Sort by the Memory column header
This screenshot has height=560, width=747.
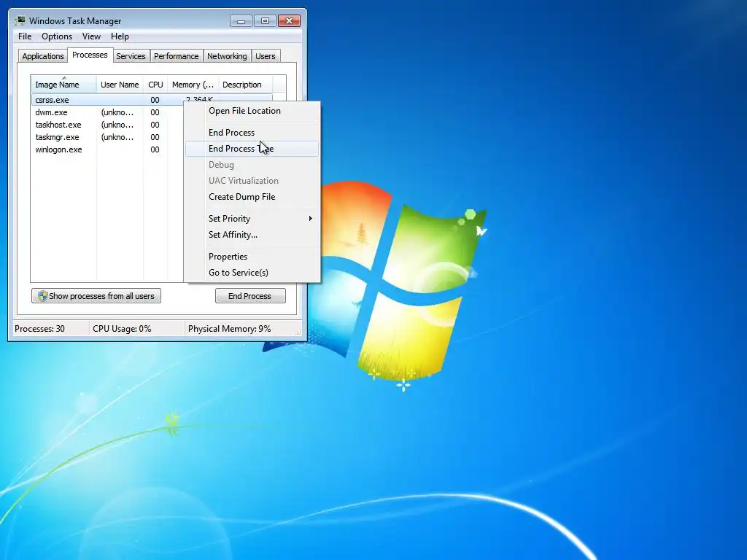click(193, 85)
